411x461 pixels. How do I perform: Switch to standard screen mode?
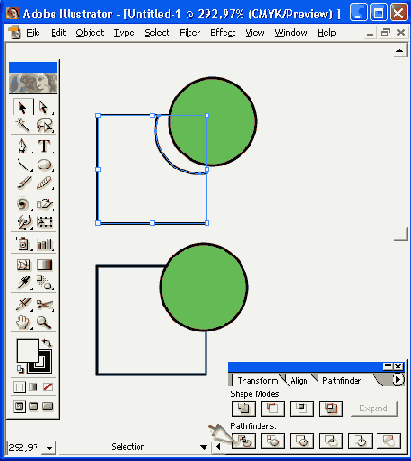[x=19, y=406]
